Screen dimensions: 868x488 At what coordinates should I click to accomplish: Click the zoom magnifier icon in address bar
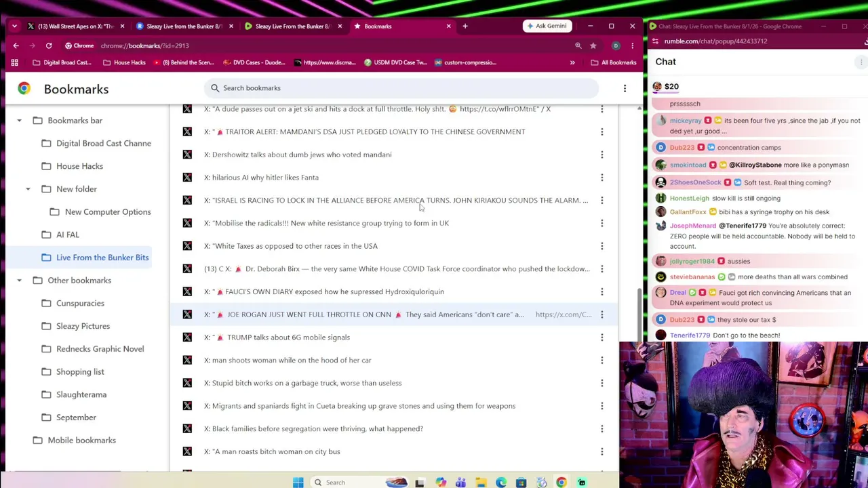pyautogui.click(x=578, y=45)
